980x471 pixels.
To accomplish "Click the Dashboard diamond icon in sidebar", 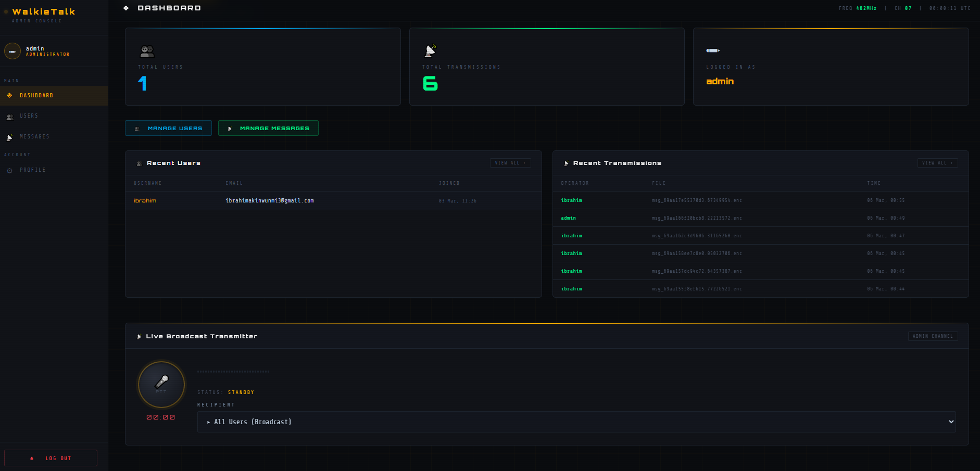I will pyautogui.click(x=9, y=96).
